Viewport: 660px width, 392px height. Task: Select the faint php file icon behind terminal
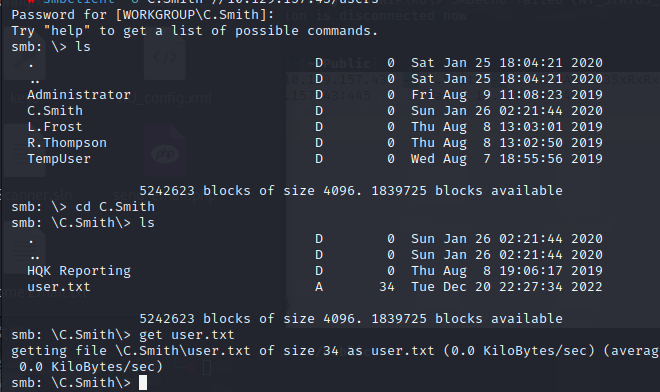click(165, 152)
